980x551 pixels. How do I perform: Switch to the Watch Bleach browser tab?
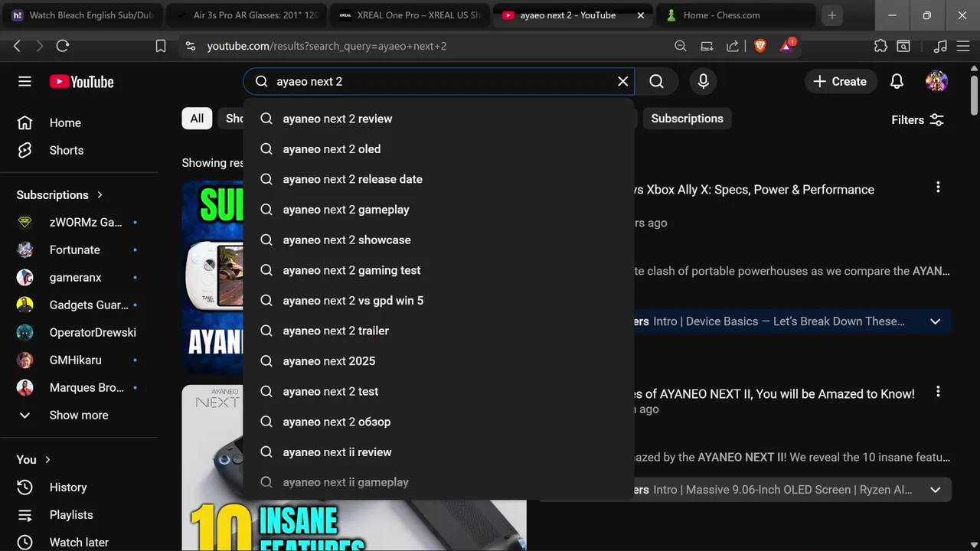point(84,15)
